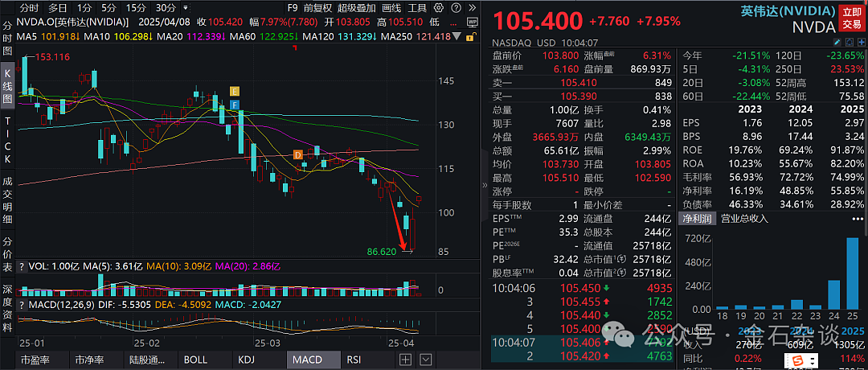Click the PE TTM value 35.3
The height and width of the screenshot is (370, 868).
click(570, 232)
